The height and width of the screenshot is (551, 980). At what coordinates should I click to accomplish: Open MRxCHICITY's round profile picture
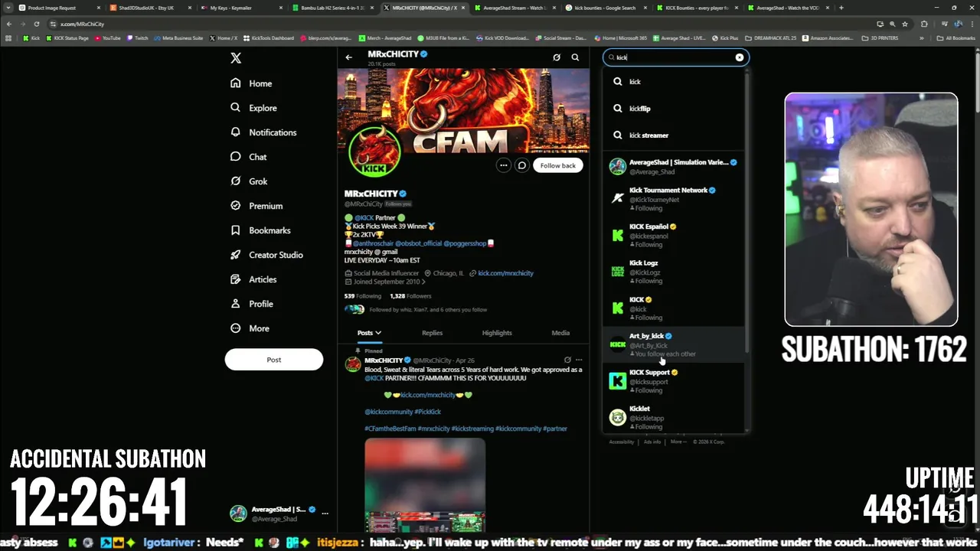pyautogui.click(x=374, y=151)
